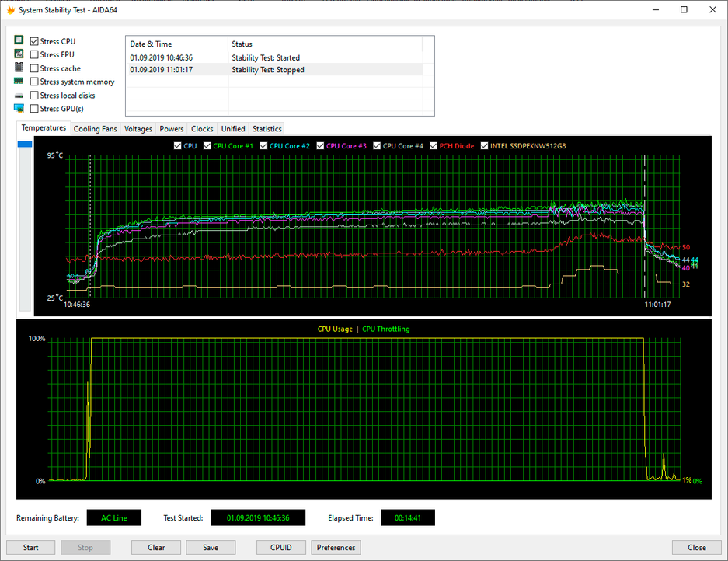Click the blue temperature graph scale slider
Image resolution: width=728 pixels, height=561 pixels.
point(25,145)
